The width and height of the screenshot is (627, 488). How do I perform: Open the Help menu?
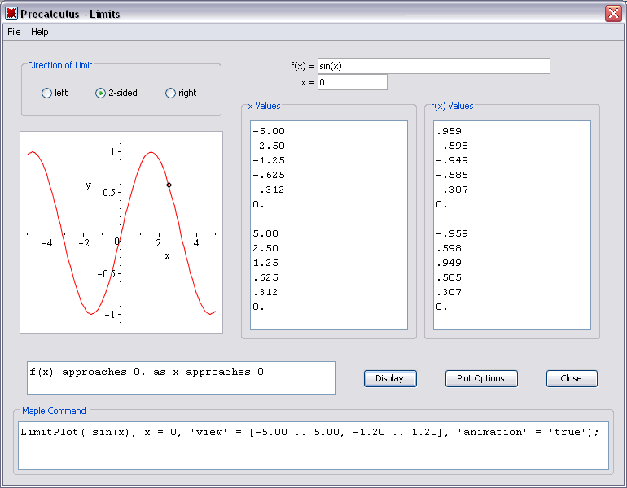click(x=40, y=32)
